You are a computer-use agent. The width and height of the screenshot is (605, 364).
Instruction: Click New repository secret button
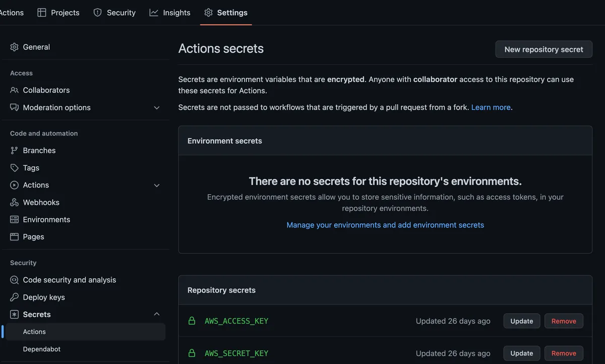coord(543,49)
